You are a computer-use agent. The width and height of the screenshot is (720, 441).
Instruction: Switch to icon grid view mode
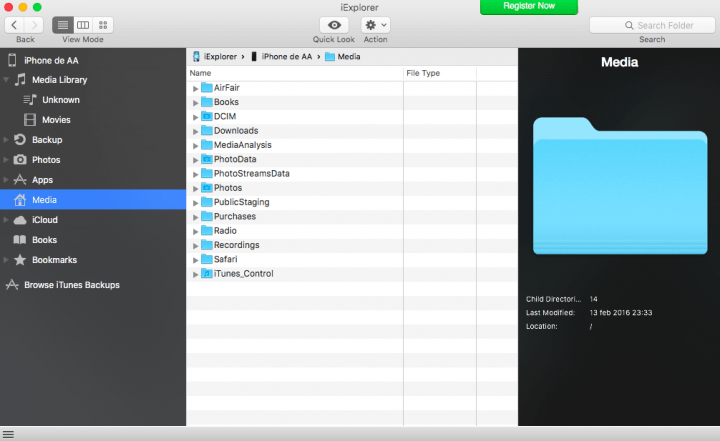103,25
